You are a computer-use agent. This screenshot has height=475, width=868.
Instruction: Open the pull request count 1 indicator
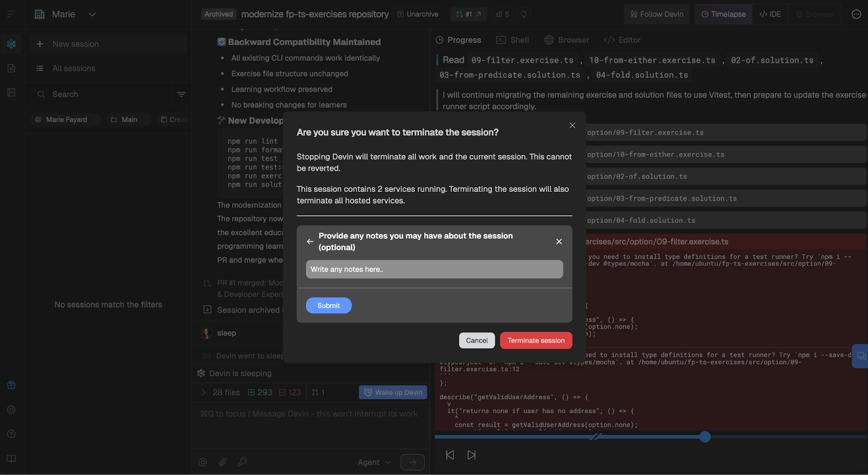[318, 393]
